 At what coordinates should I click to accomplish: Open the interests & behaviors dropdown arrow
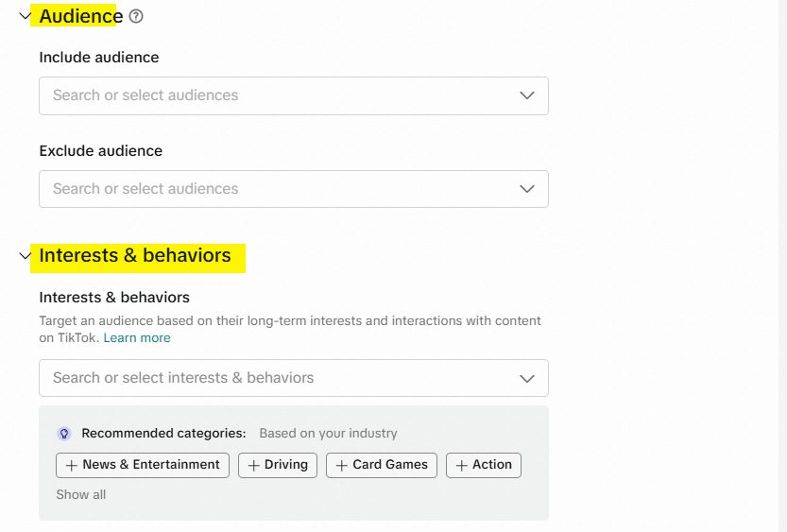click(x=527, y=378)
